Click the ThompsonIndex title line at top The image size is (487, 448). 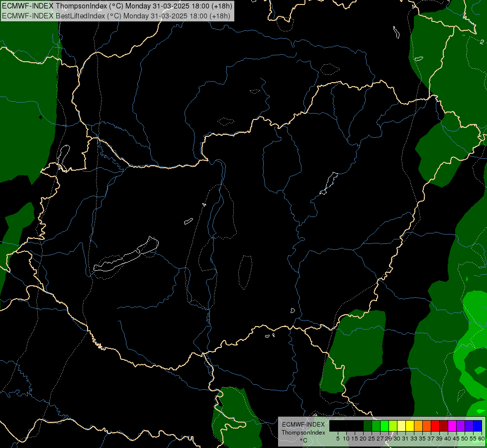coord(117,6)
